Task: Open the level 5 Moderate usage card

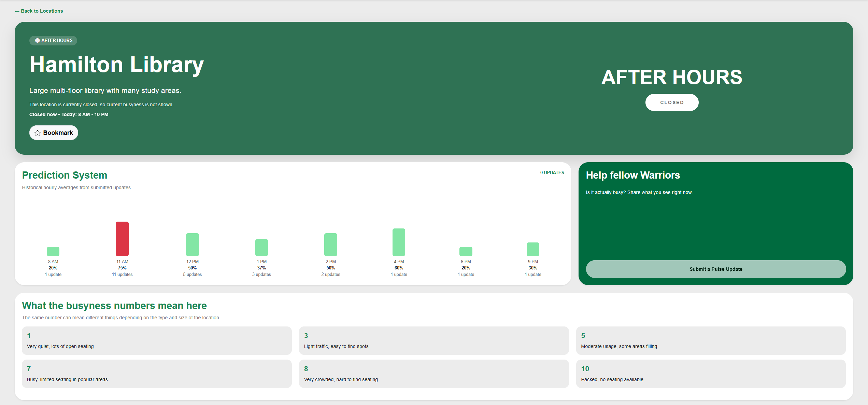Action: click(x=711, y=340)
